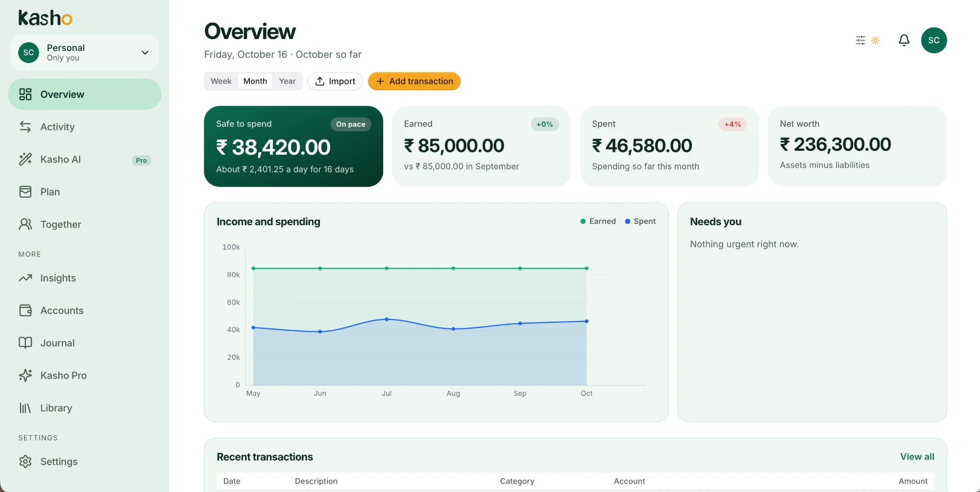This screenshot has width=980, height=492.
Task: Click the Account column header
Action: point(629,481)
